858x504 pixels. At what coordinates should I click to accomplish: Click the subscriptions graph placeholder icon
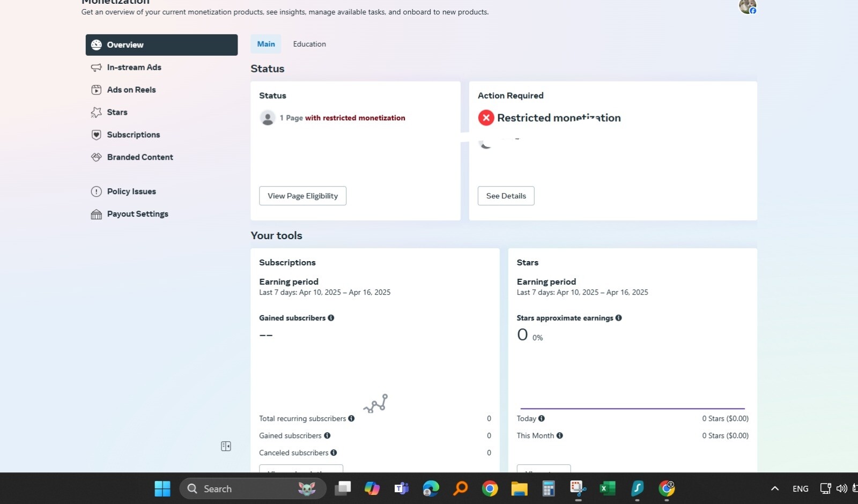click(375, 404)
